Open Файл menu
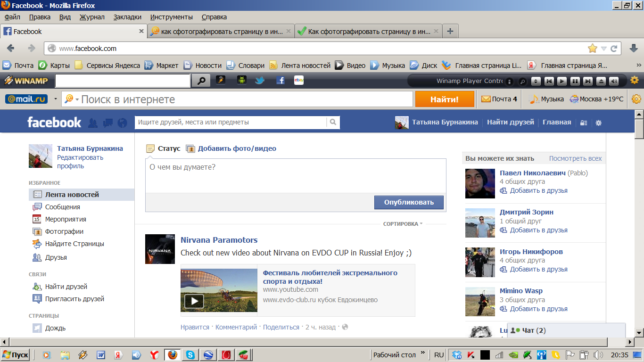Viewport: 644px width, 362px height. pyautogui.click(x=12, y=17)
